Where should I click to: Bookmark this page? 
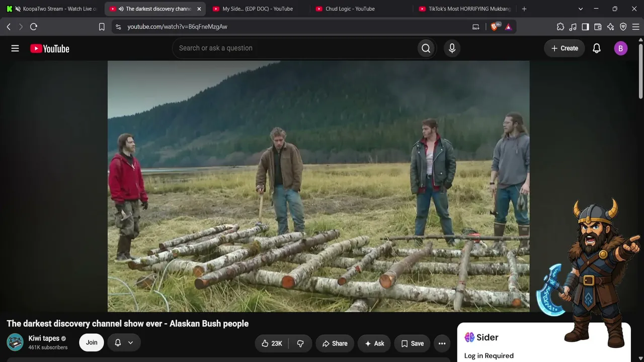pyautogui.click(x=102, y=27)
